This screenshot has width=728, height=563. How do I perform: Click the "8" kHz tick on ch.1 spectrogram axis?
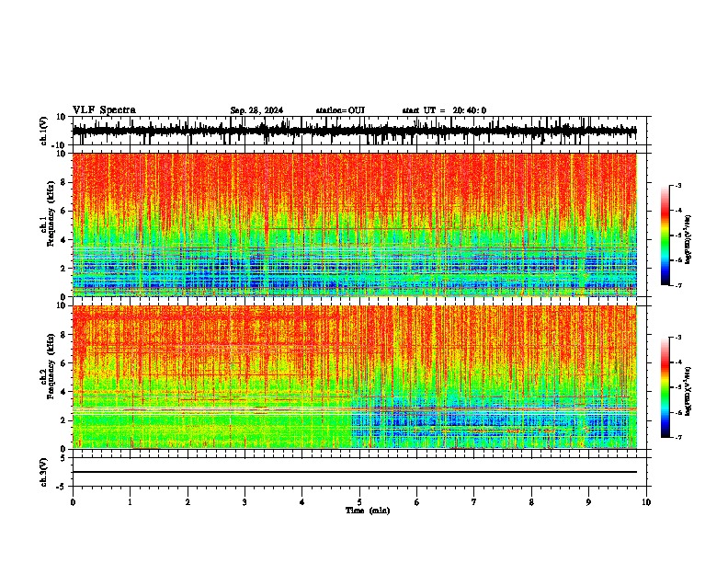click(x=63, y=182)
